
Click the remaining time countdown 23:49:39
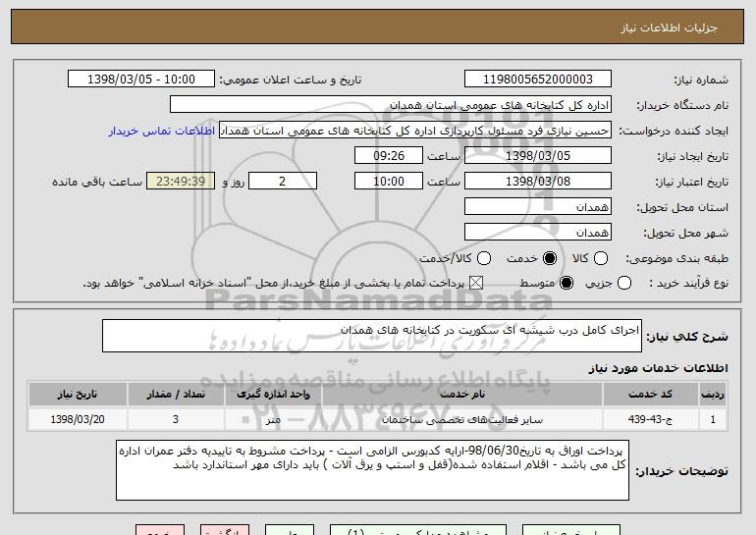[x=181, y=182]
